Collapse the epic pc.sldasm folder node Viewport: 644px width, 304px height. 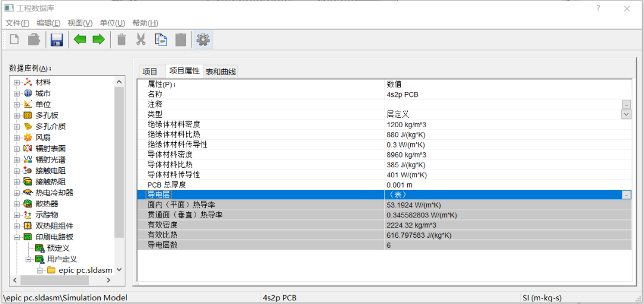pyautogui.click(x=40, y=271)
